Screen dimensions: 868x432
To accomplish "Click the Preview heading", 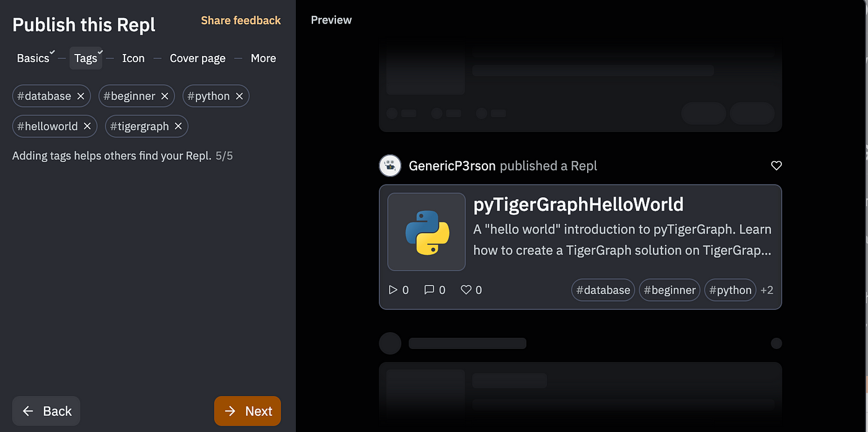I will (x=331, y=20).
